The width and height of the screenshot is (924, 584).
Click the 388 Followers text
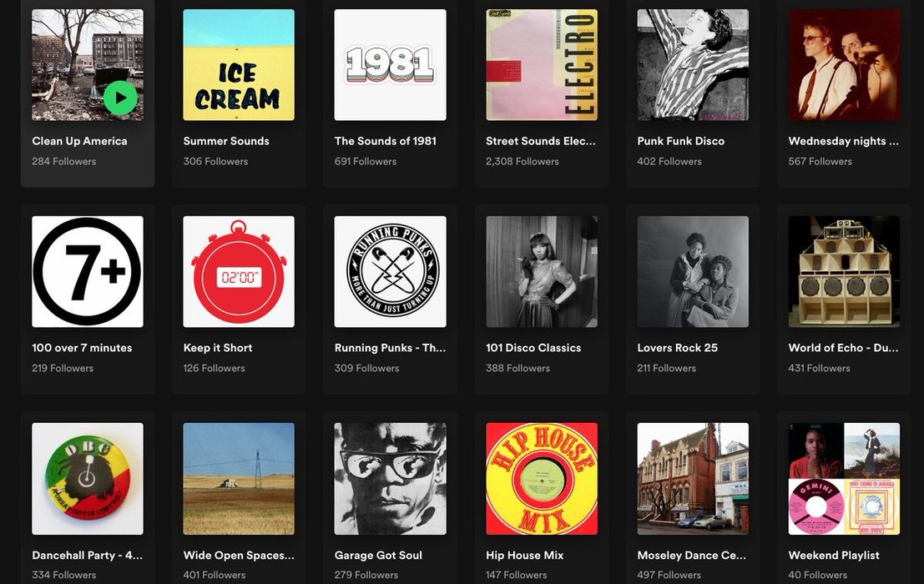[518, 368]
